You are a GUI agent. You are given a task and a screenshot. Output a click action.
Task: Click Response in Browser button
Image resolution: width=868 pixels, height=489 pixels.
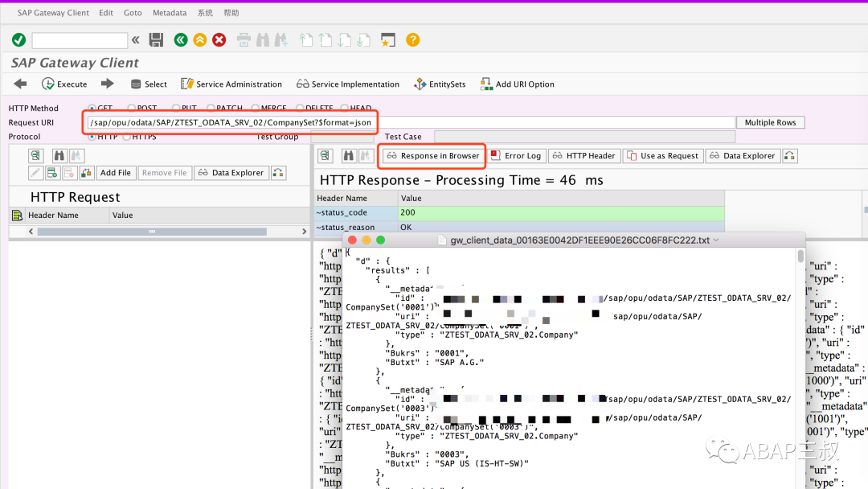[x=432, y=155]
